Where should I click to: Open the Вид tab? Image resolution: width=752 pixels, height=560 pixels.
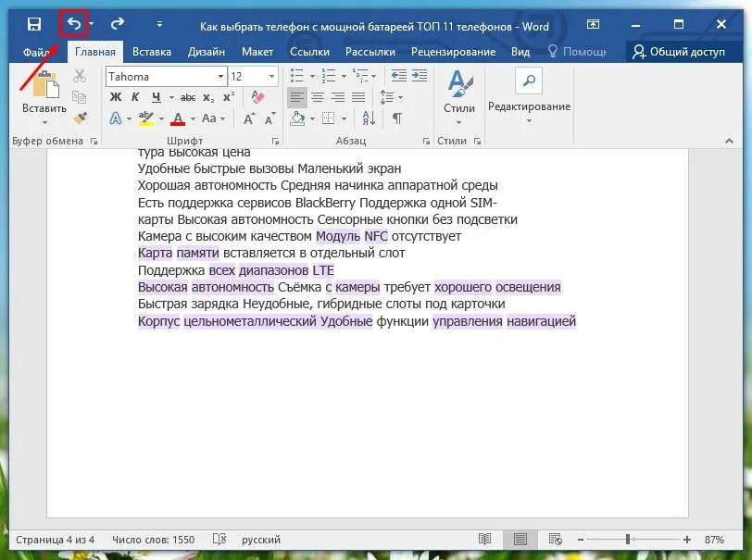pos(520,52)
